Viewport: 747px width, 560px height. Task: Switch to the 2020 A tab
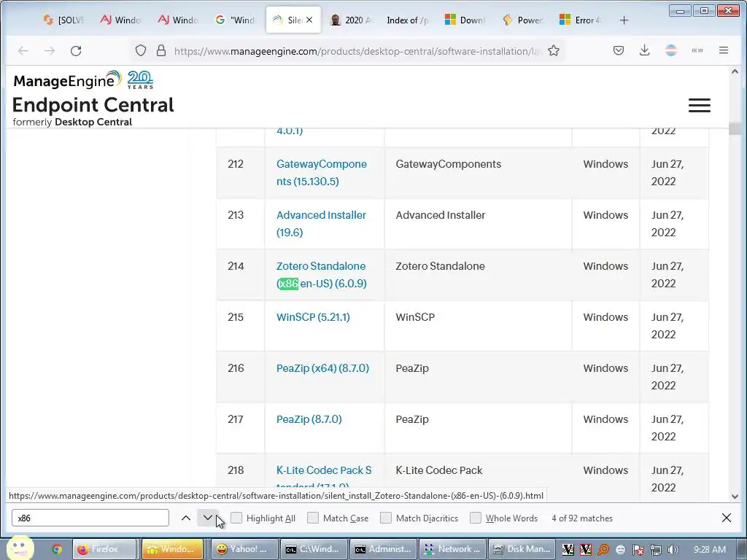pos(351,20)
